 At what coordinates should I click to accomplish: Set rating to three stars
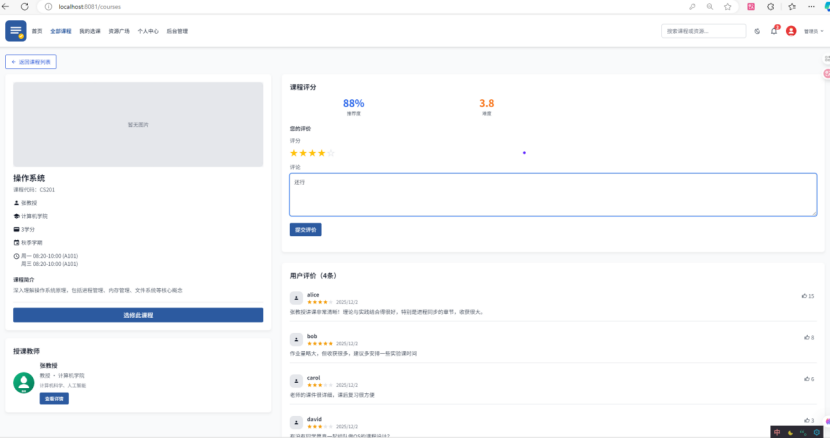pos(312,153)
